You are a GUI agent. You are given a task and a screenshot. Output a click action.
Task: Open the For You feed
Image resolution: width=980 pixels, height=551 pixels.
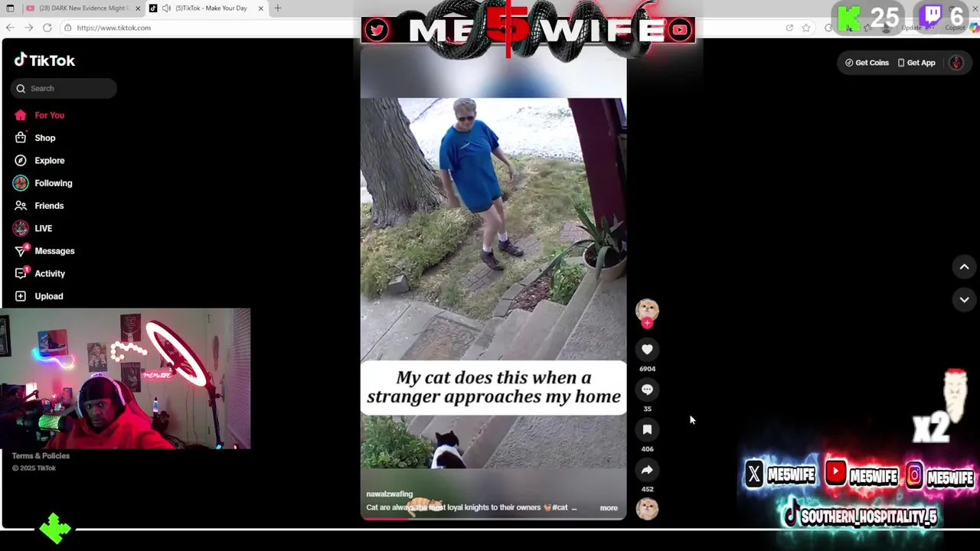click(x=39, y=115)
